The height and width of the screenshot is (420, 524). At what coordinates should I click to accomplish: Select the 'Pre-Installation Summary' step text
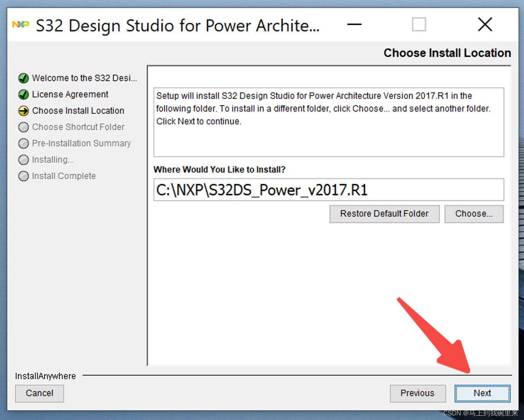pos(81,143)
